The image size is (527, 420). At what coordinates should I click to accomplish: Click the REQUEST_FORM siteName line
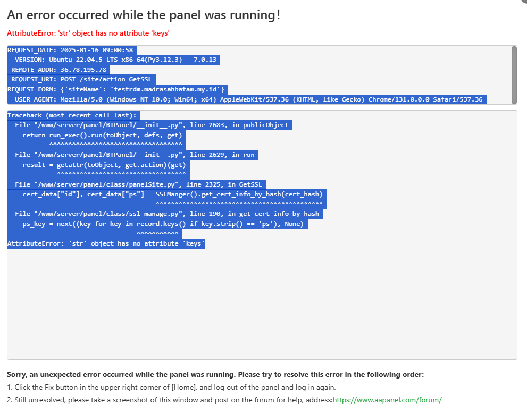117,89
